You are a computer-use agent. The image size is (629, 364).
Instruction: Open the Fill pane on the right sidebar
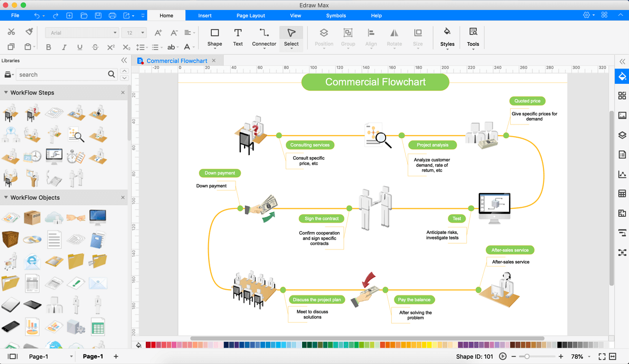(x=622, y=76)
